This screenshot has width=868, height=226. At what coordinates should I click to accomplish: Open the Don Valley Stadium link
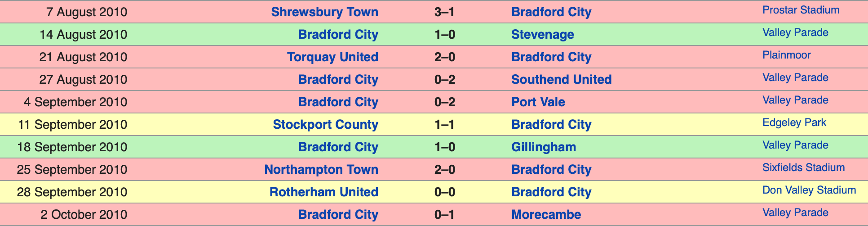point(809,190)
